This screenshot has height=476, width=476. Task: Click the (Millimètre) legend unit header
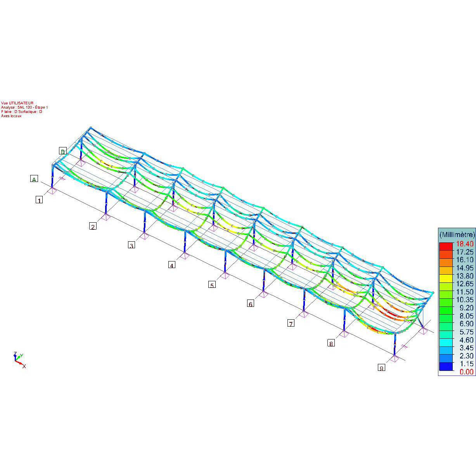coord(457,235)
